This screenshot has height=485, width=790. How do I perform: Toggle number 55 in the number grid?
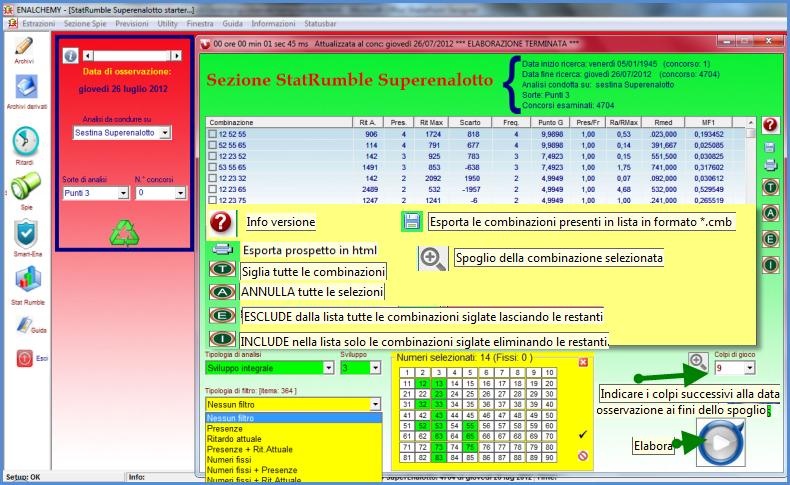tap(470, 426)
